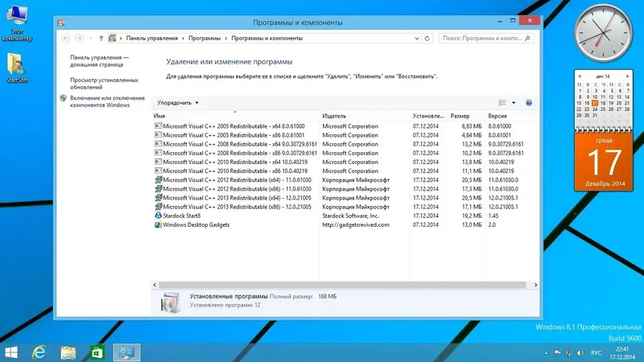Click the window system menu icon in title bar
644x362 pixels.
(x=61, y=23)
